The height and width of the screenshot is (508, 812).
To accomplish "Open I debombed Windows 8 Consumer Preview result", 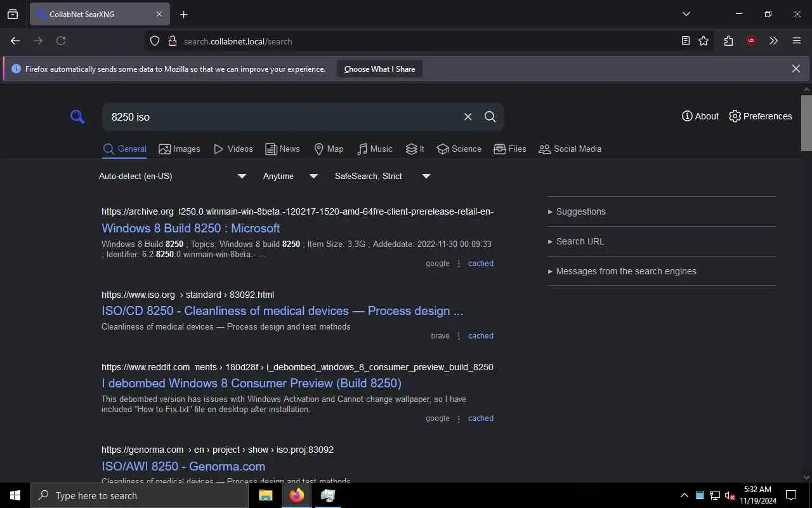I will 251,383.
